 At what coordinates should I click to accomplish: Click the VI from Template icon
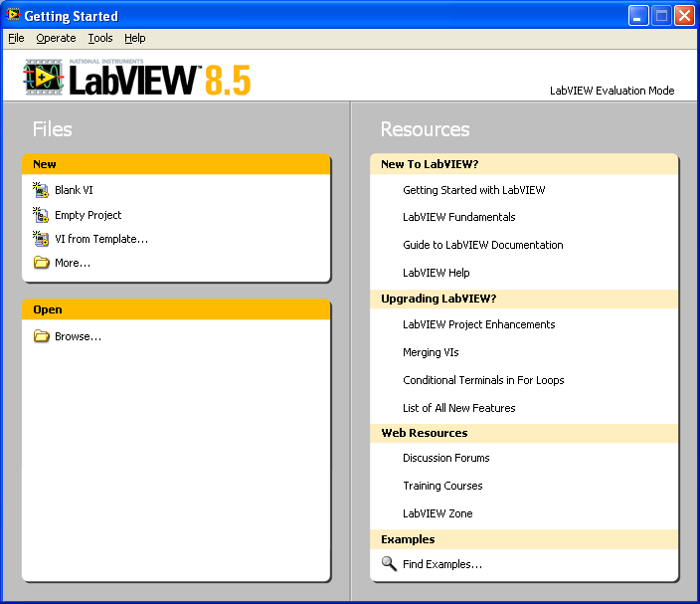pos(41,239)
